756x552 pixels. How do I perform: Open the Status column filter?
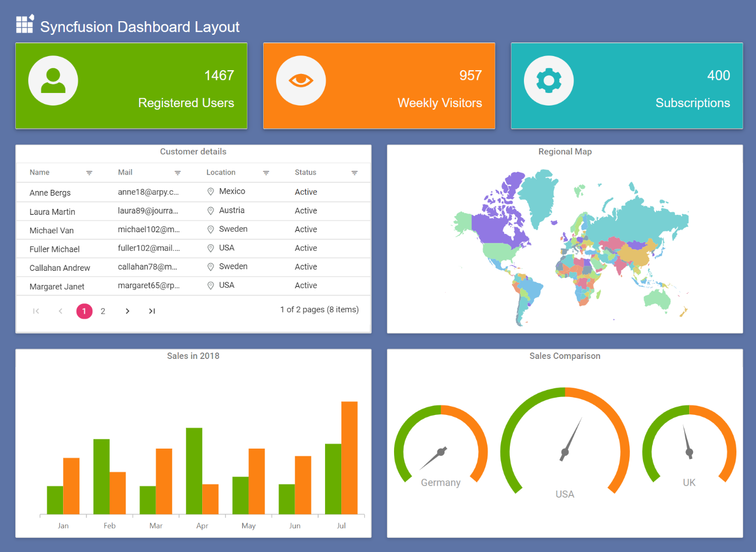(354, 172)
